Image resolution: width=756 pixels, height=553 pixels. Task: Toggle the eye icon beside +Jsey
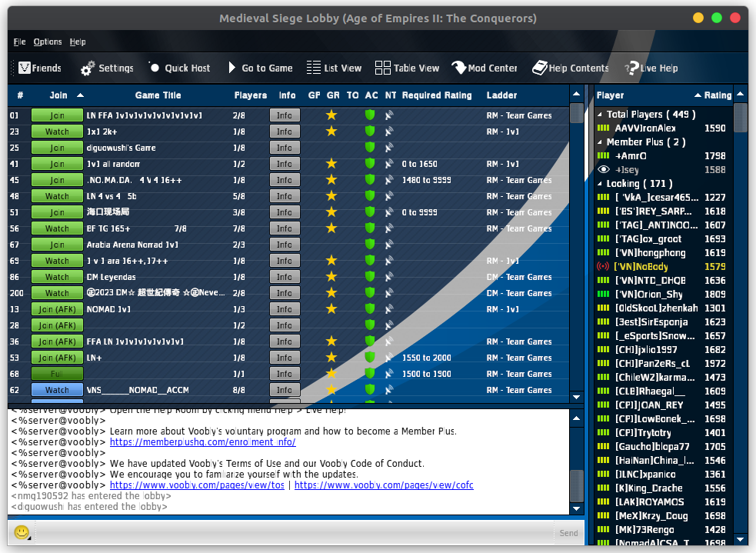coord(604,170)
